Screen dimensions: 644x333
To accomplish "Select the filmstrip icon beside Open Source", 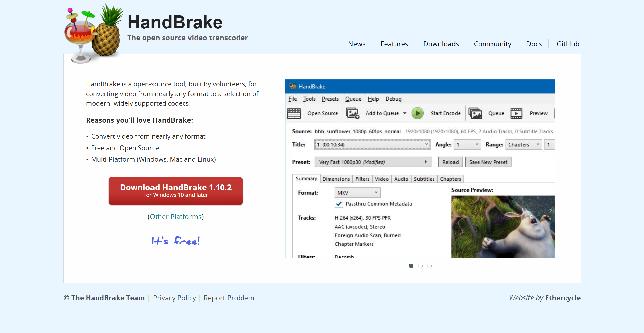I will coord(294,113).
